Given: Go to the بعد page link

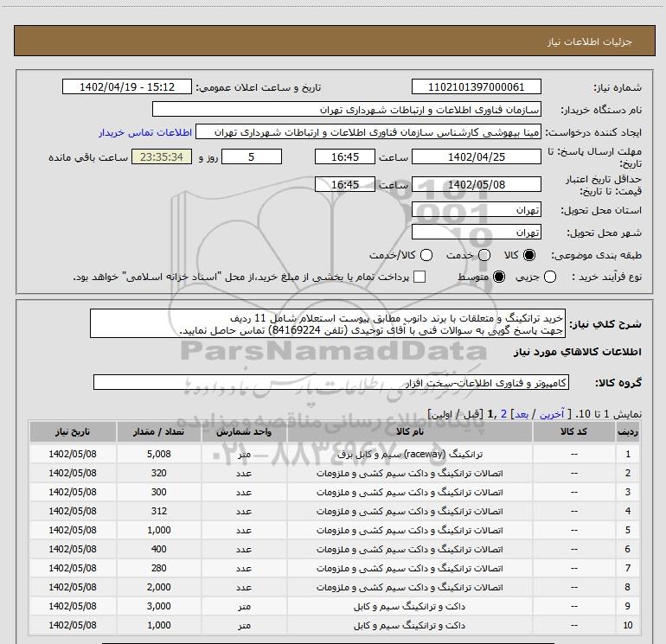Looking at the screenshot, I should 522,414.
